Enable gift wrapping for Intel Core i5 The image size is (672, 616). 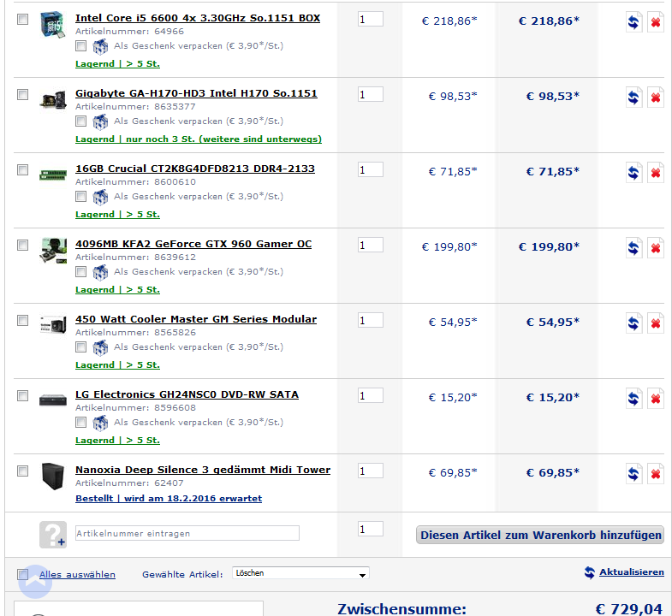pyautogui.click(x=80, y=46)
